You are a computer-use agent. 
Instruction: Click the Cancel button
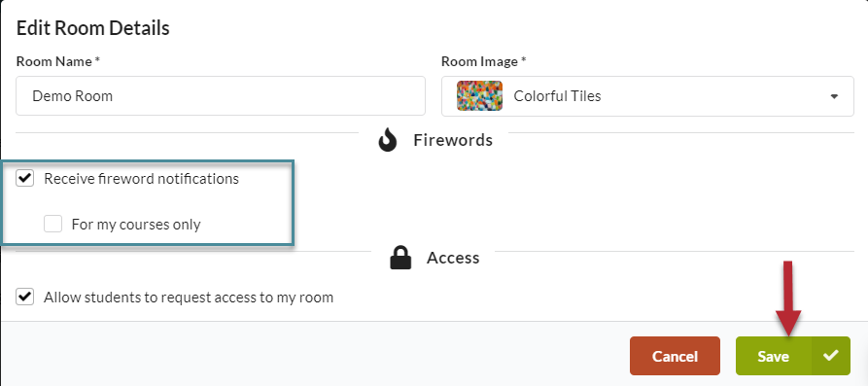(675, 356)
